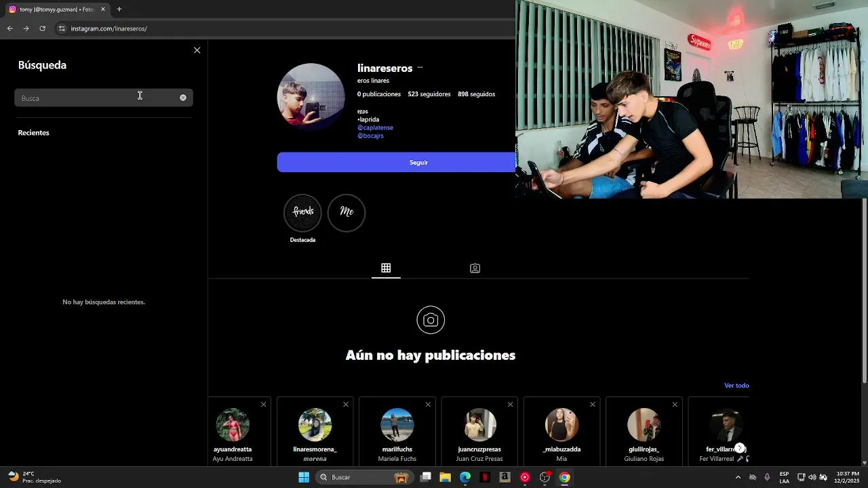Dismiss the _miabuzadda suggestion card
The width and height of the screenshot is (868, 488).
[593, 405]
